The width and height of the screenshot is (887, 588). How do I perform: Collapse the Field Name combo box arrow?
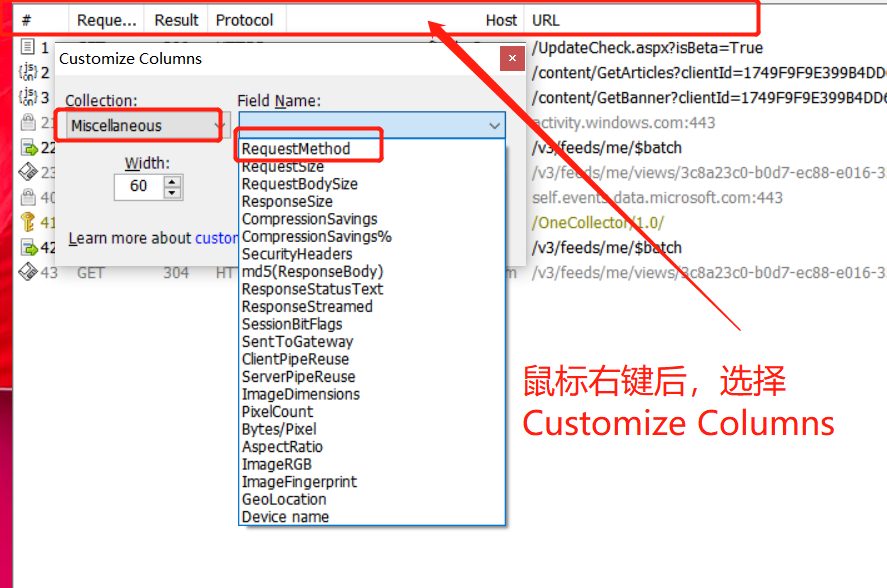[x=494, y=126]
